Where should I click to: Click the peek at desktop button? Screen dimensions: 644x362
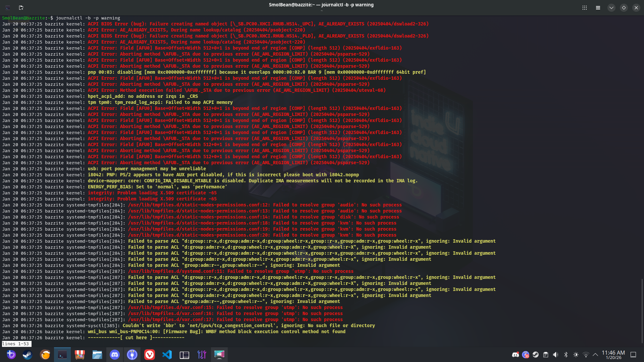click(x=633, y=355)
